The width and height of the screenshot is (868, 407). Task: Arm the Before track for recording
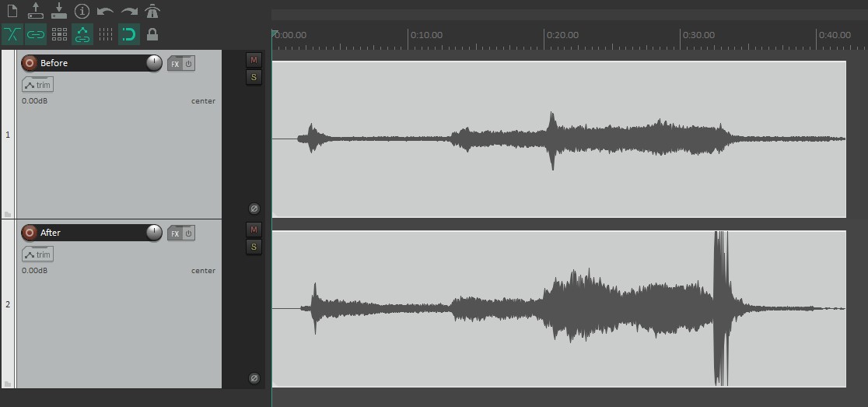[x=30, y=63]
